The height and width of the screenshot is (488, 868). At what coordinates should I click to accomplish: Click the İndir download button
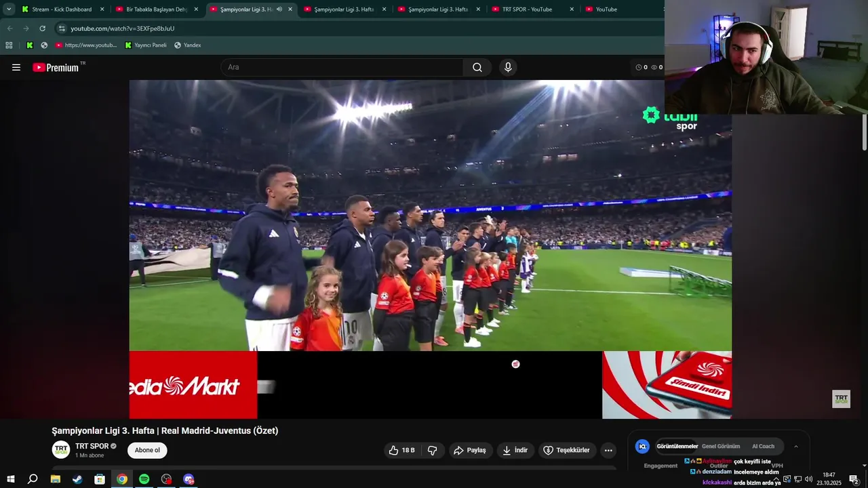[515, 450]
